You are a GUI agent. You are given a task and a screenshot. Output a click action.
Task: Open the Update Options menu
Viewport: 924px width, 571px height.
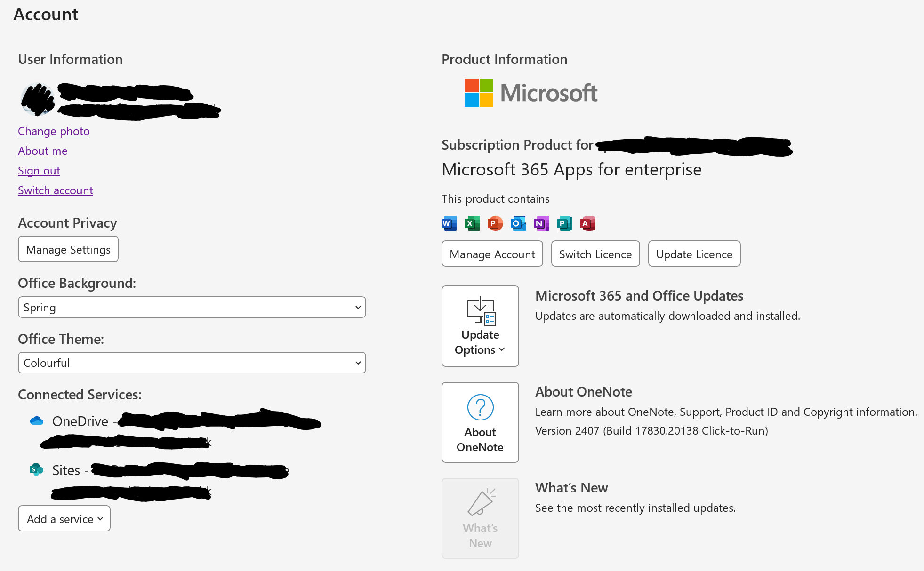pyautogui.click(x=480, y=326)
